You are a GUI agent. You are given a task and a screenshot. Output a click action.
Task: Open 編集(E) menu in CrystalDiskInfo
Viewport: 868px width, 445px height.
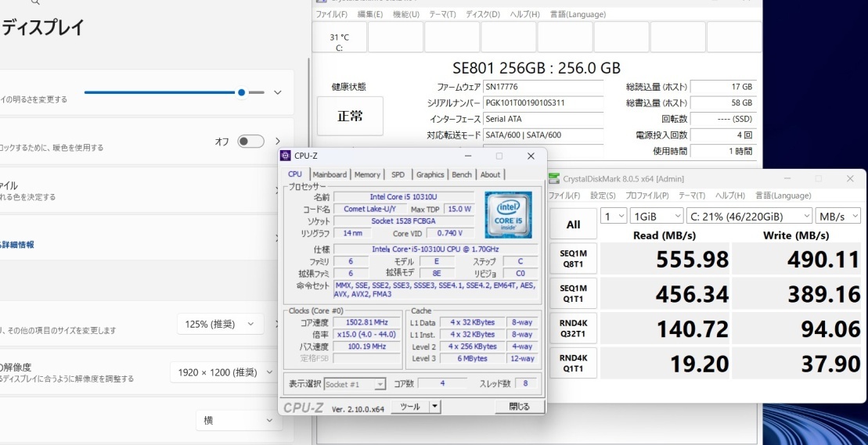[370, 14]
